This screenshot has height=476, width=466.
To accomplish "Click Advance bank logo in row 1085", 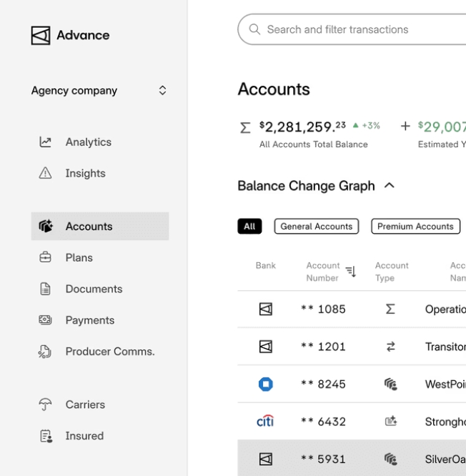I will 266,309.
